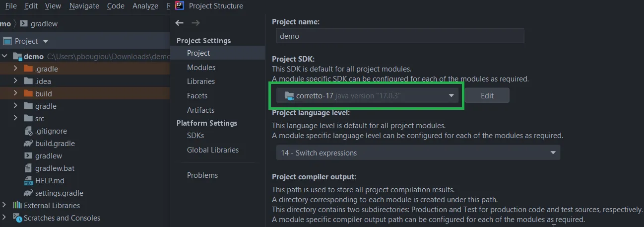Click the External Libraries icon
Image resolution: width=644 pixels, height=227 pixels.
click(x=17, y=206)
